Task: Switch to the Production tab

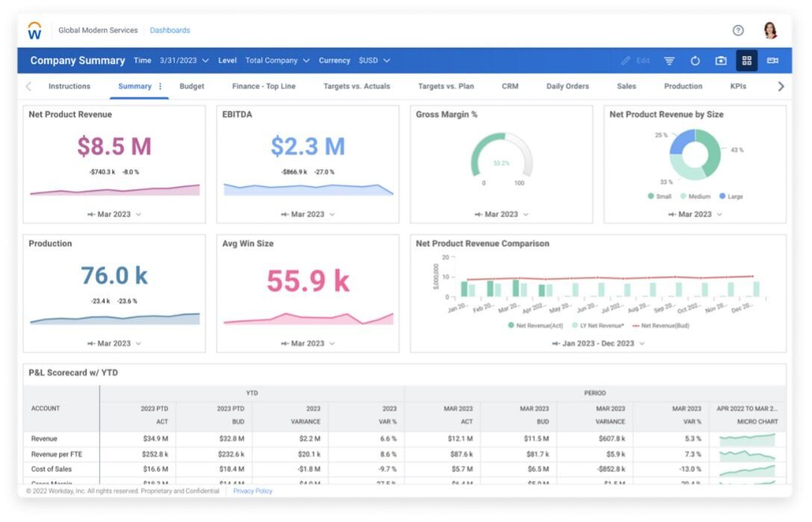Action: [x=683, y=87]
